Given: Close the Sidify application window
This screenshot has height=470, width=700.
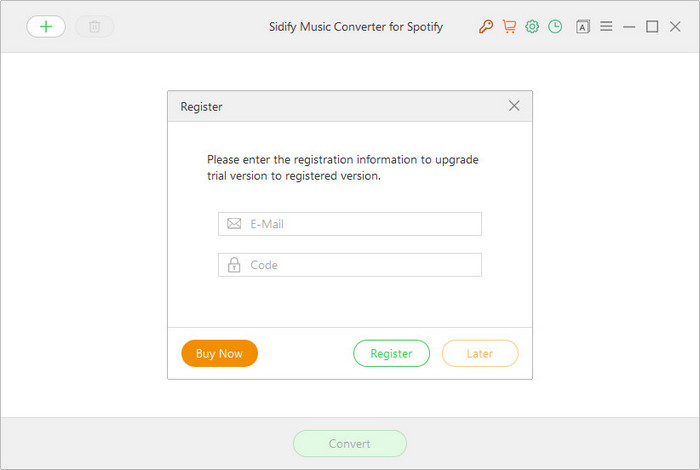Looking at the screenshot, I should click(675, 27).
